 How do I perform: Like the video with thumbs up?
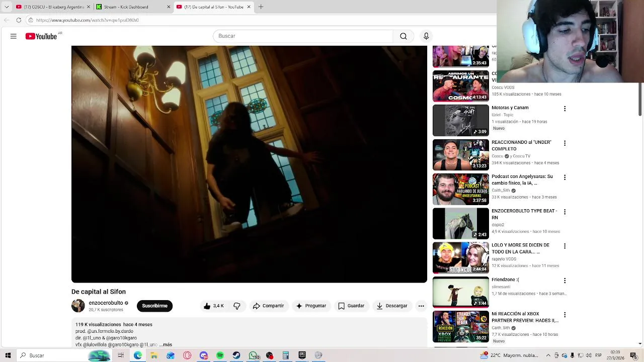click(213, 306)
